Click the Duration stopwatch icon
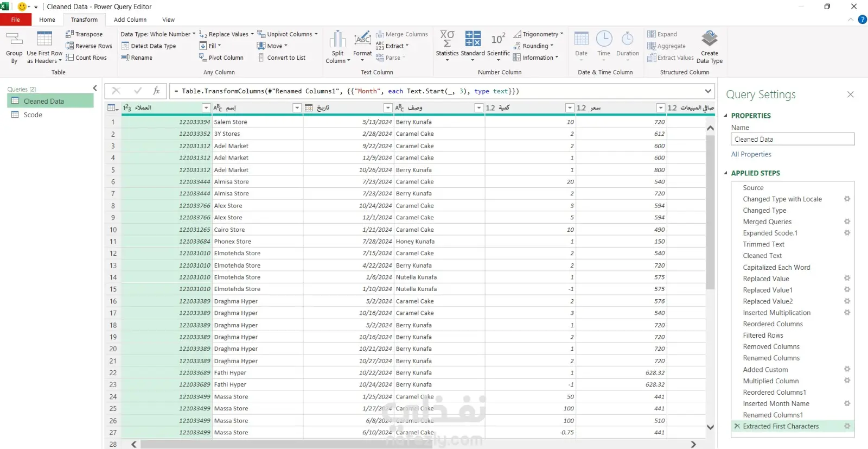The image size is (868, 449). [628, 39]
